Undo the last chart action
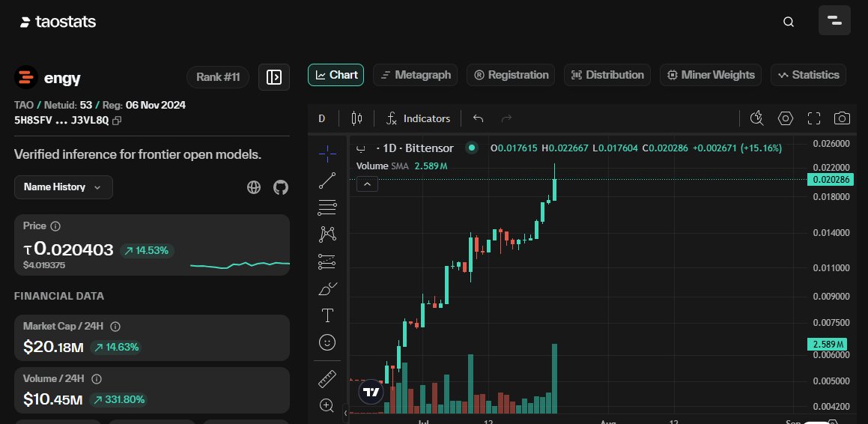This screenshot has height=424, width=868. pos(479,118)
